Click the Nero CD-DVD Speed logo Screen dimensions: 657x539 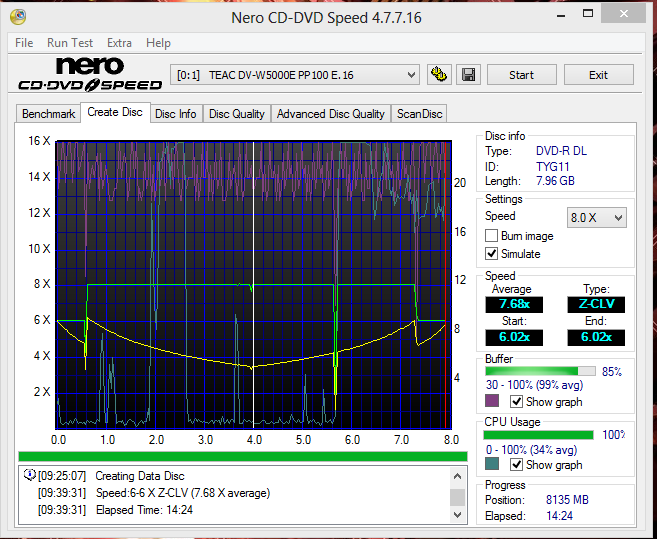click(x=90, y=75)
